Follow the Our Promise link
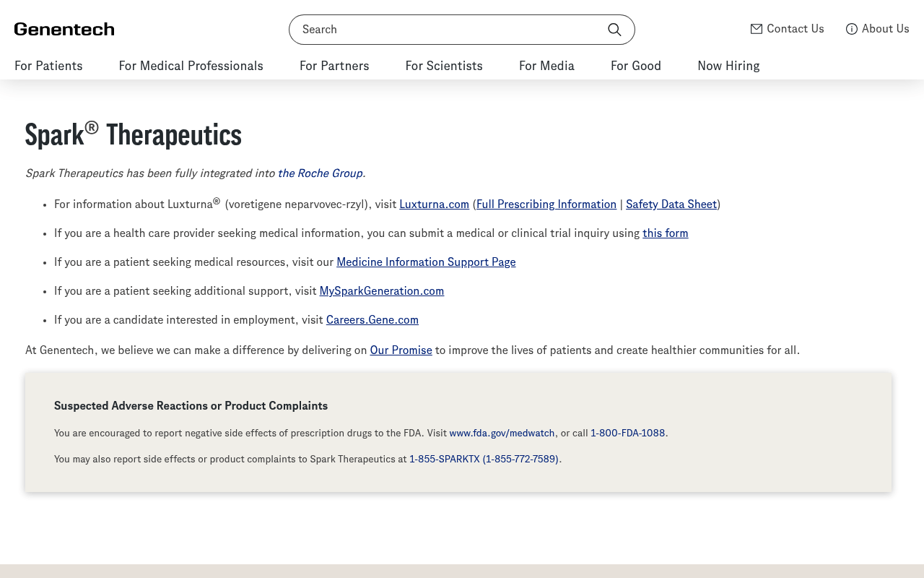This screenshot has width=924, height=578. pos(401,350)
